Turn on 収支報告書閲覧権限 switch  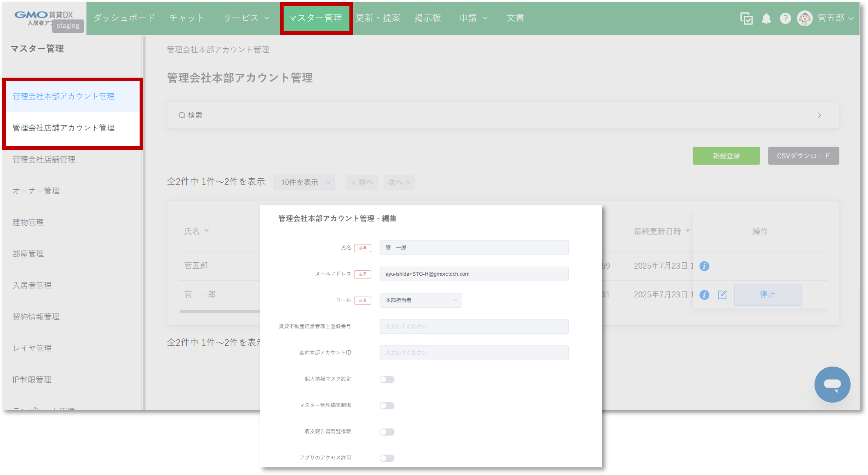pyautogui.click(x=387, y=432)
